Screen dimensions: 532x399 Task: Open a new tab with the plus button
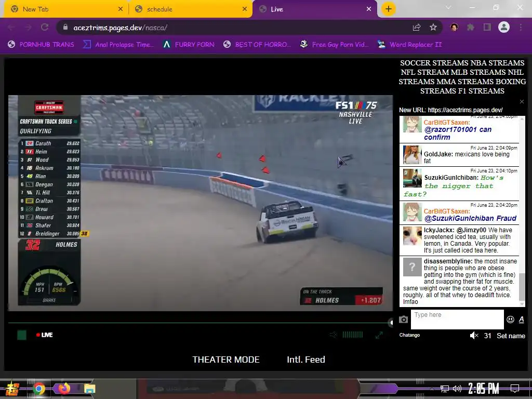tap(389, 9)
